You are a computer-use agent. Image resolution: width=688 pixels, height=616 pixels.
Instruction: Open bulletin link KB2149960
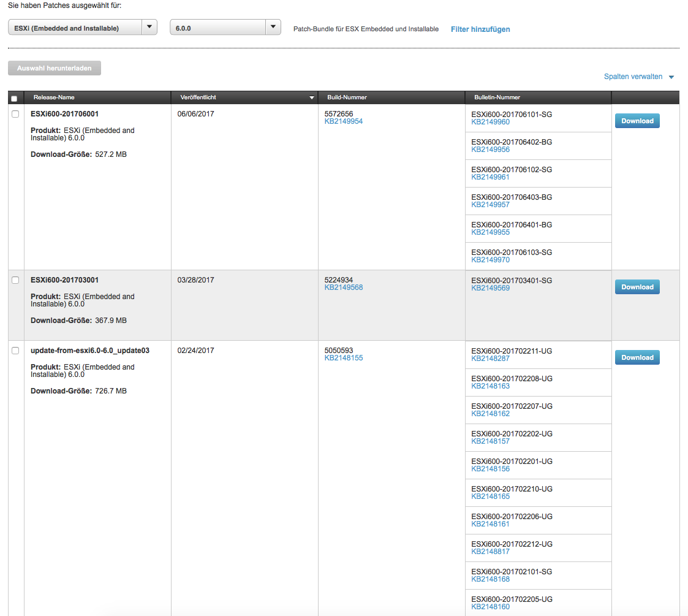[490, 122]
